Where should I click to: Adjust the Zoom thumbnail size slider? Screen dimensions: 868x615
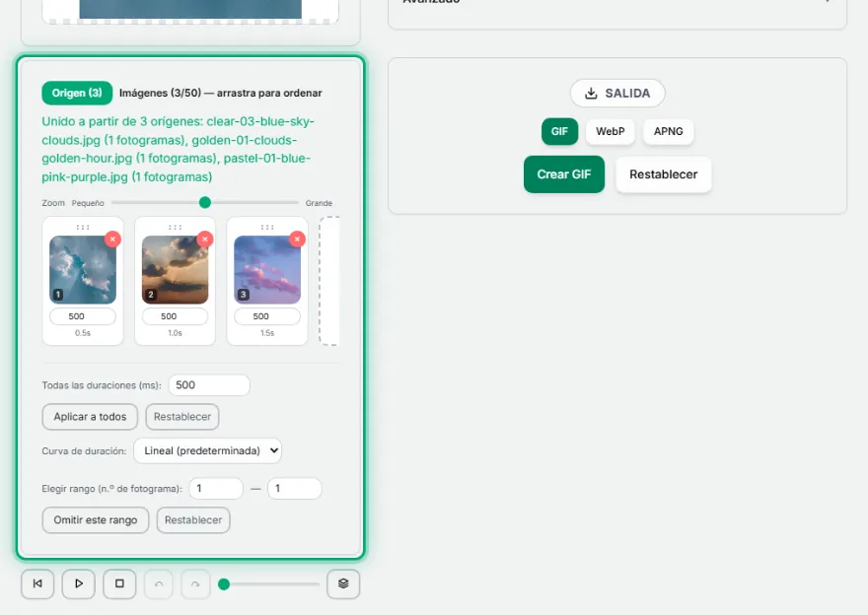[x=205, y=202]
